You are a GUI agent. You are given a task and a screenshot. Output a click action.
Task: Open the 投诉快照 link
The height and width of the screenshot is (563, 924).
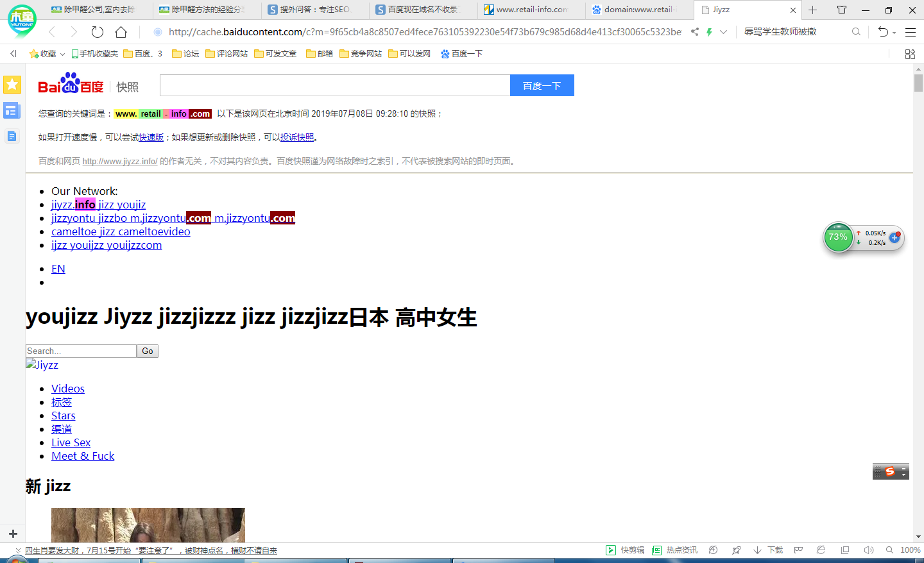[297, 137]
